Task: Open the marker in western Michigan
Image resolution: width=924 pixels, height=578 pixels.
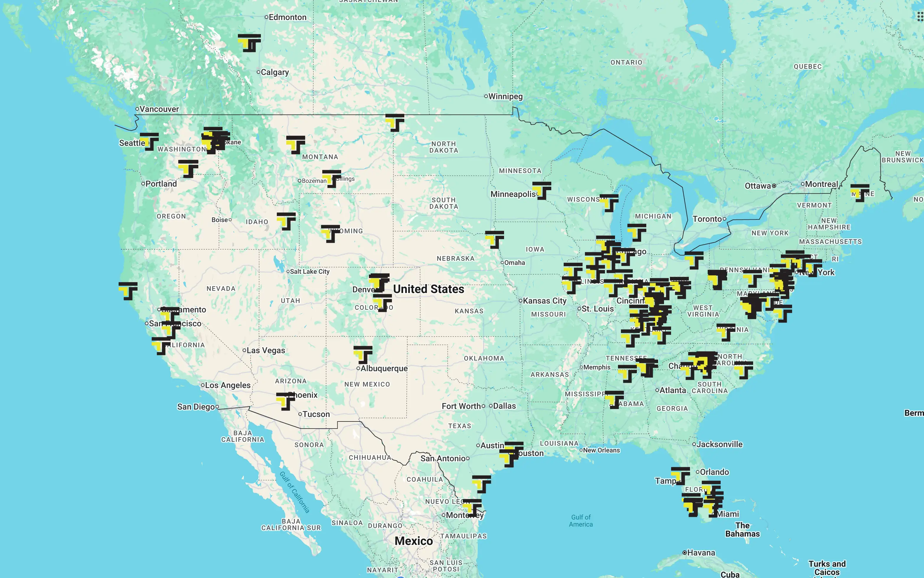Action: pyautogui.click(x=637, y=232)
